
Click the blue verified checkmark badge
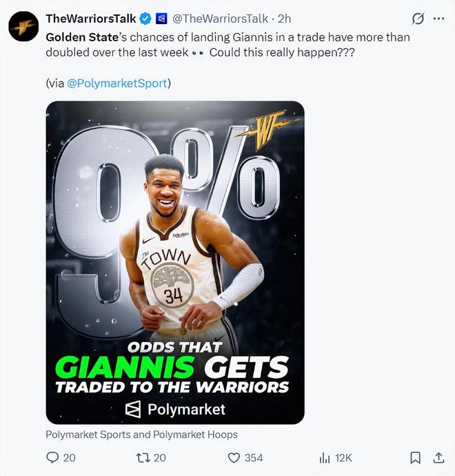(147, 19)
